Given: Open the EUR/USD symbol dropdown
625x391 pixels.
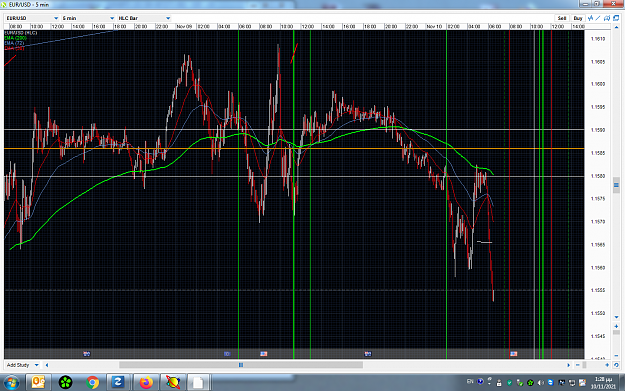Looking at the screenshot, I should tap(32, 18).
